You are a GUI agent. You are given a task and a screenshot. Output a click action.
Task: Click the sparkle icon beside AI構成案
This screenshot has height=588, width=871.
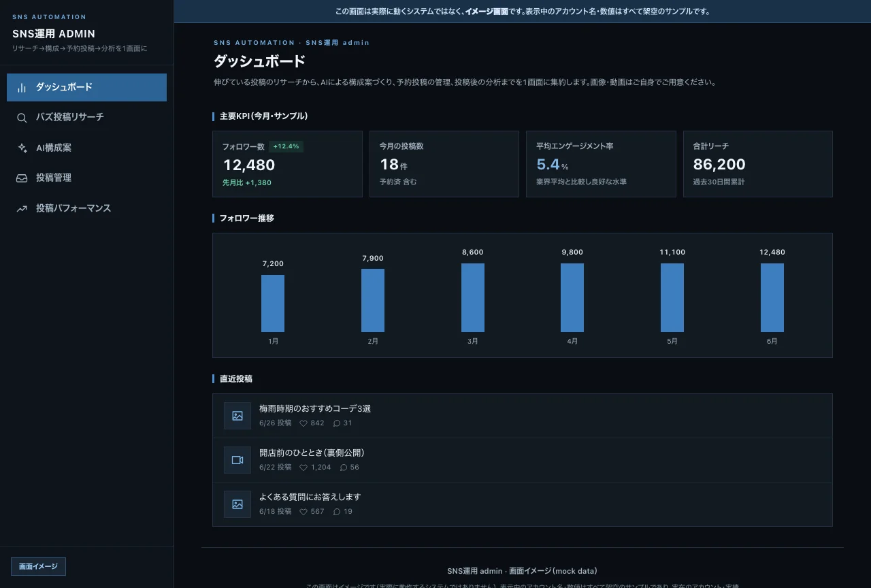[x=22, y=148]
